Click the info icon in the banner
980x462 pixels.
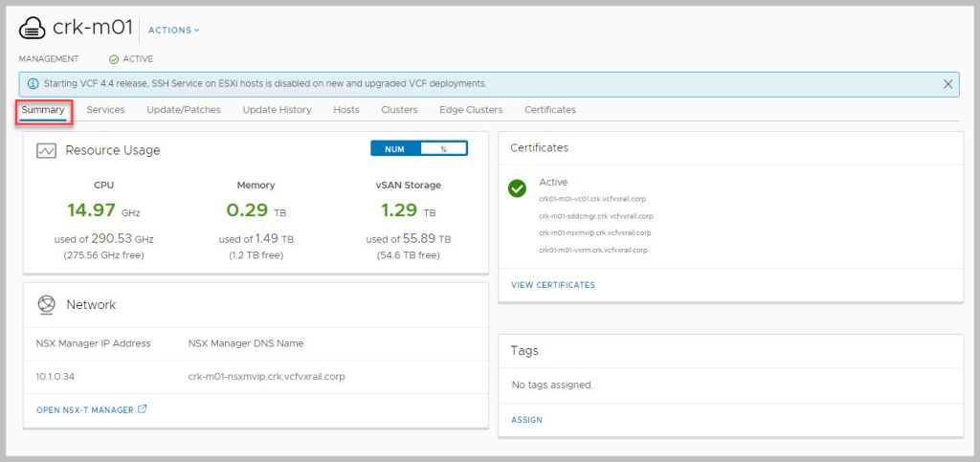pos(33,83)
